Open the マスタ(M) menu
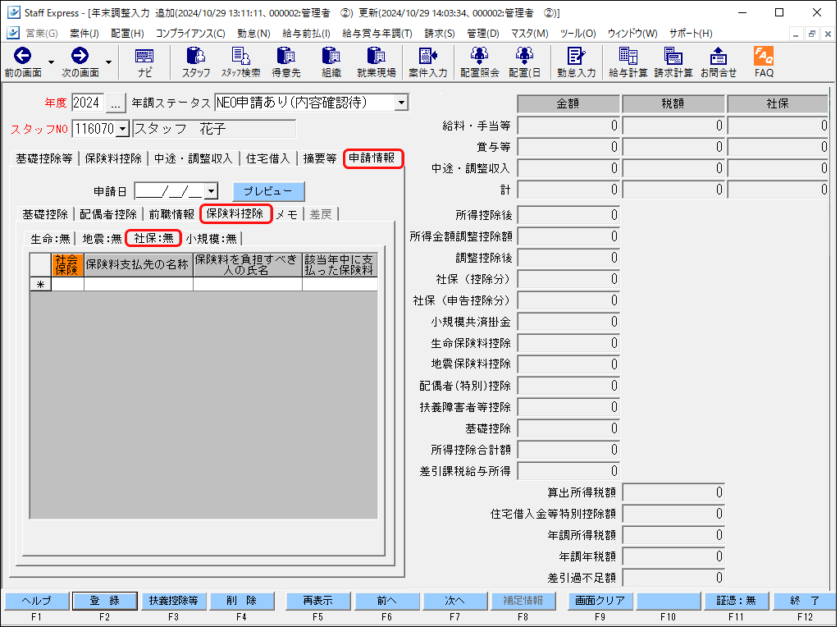The image size is (840, 627). pyautogui.click(x=529, y=33)
